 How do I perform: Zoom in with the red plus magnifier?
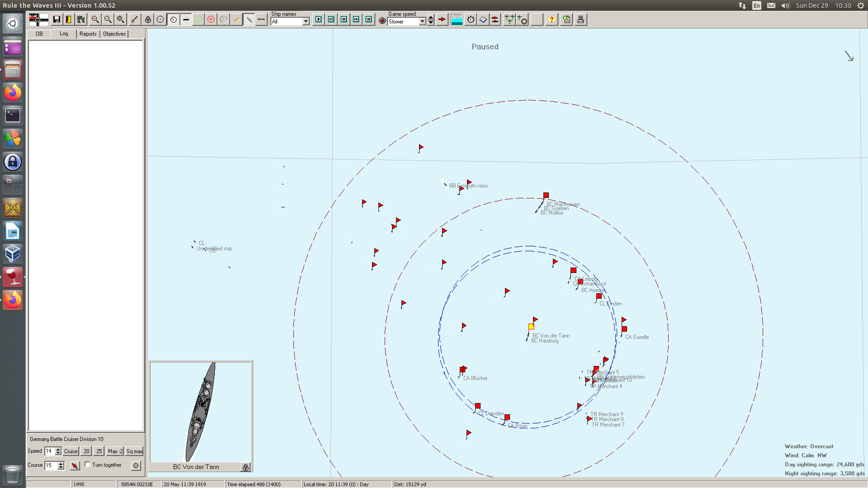95,19
